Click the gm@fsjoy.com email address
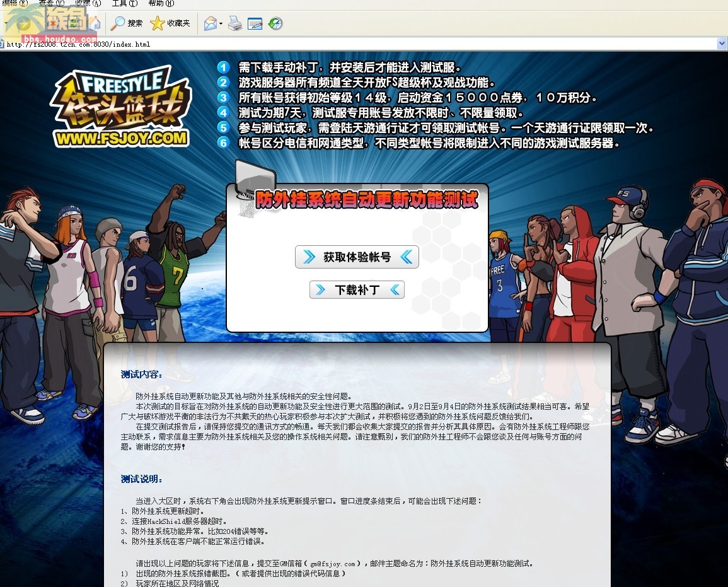Screen dimensions: 728x587 click(x=332, y=564)
